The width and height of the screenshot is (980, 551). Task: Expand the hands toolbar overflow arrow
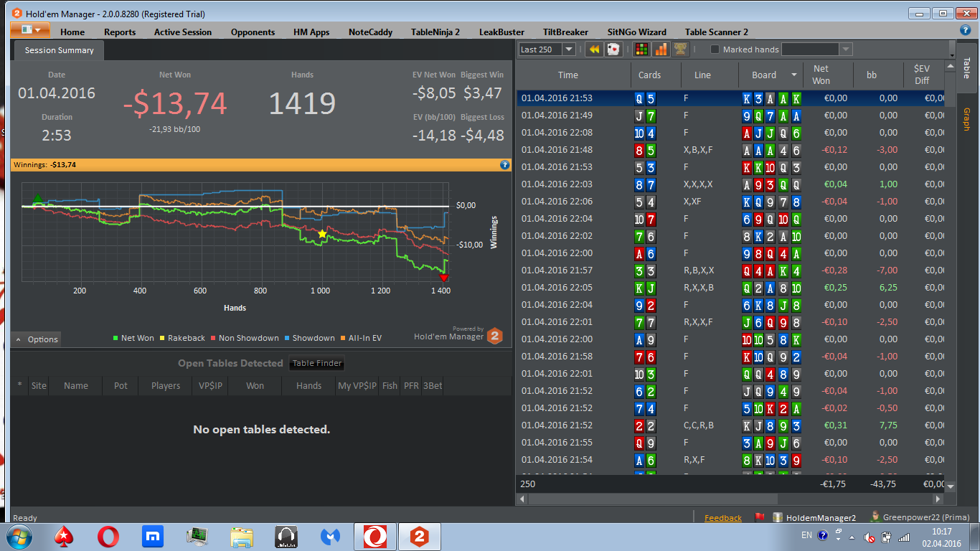[x=952, y=55]
